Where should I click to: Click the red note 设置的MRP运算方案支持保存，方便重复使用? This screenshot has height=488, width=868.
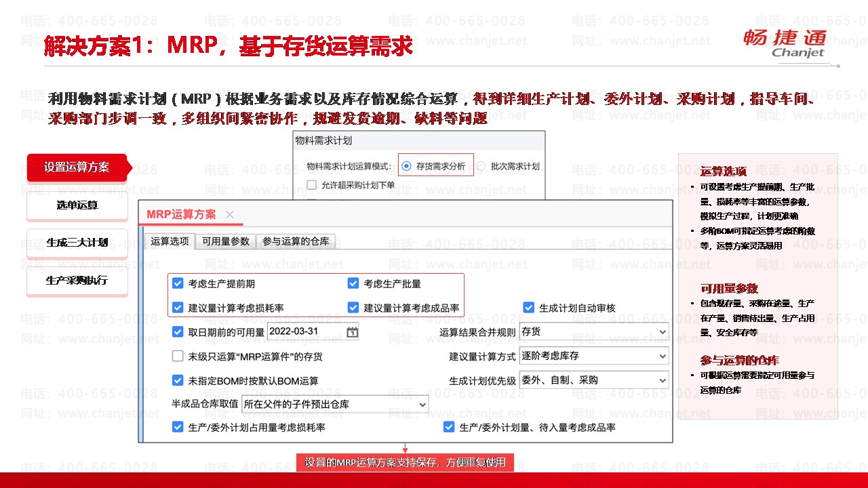tap(405, 463)
